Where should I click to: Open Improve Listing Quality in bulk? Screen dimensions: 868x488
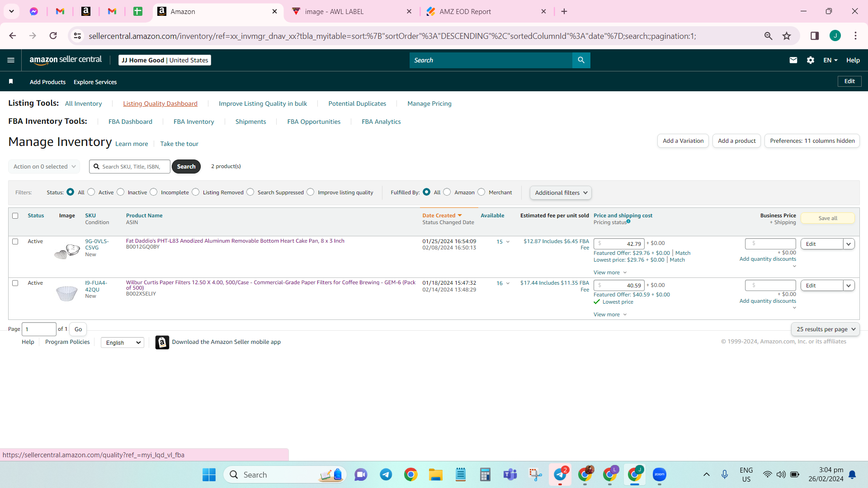(x=263, y=103)
